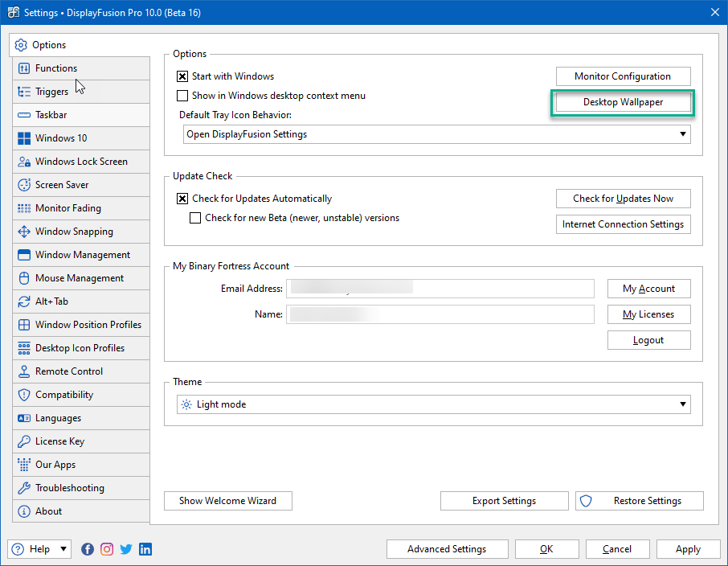This screenshot has width=728, height=566.
Task: Click the My Licenses button
Action: [649, 314]
